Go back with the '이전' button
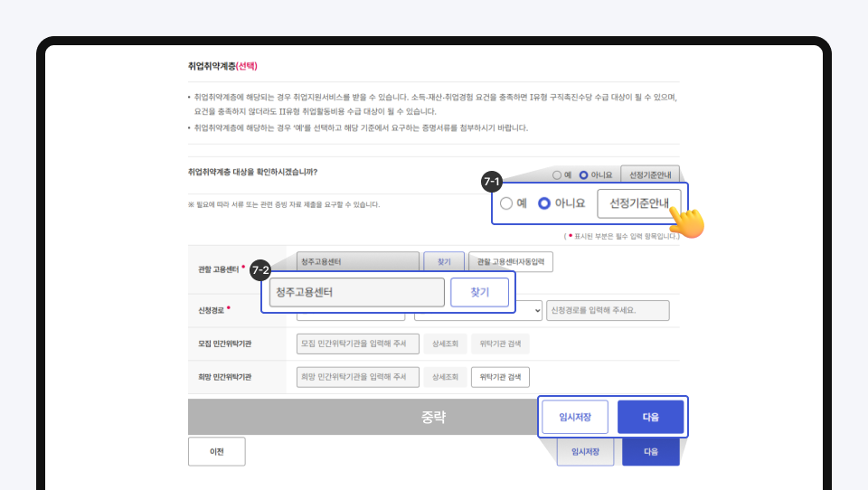Image resolution: width=868 pixels, height=490 pixels. pyautogui.click(x=216, y=451)
